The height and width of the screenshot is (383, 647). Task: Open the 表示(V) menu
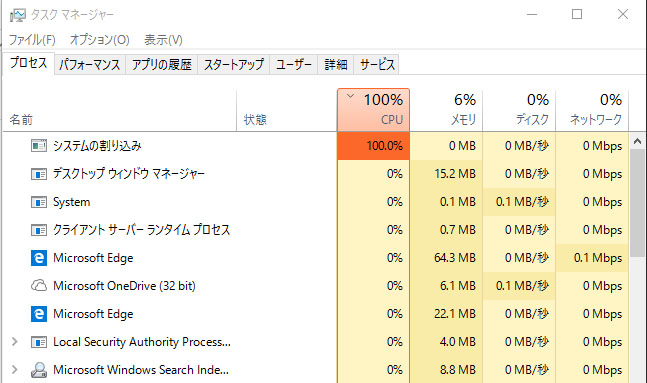(x=163, y=40)
